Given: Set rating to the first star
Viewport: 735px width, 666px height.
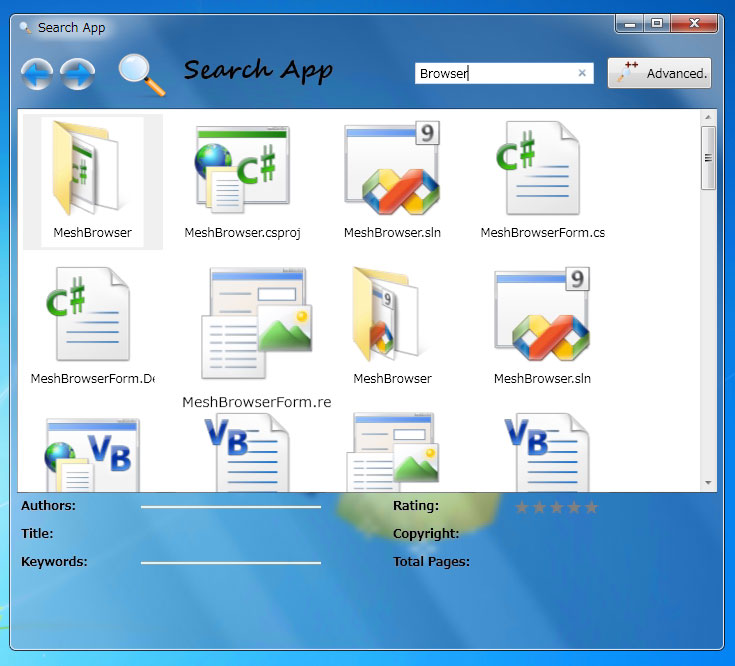Looking at the screenshot, I should coord(522,507).
